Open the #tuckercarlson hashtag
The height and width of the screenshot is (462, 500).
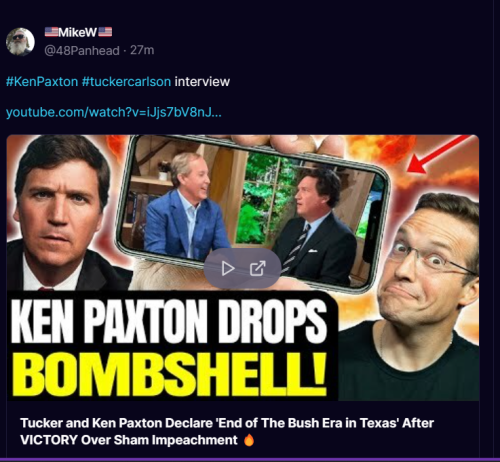[126, 81]
